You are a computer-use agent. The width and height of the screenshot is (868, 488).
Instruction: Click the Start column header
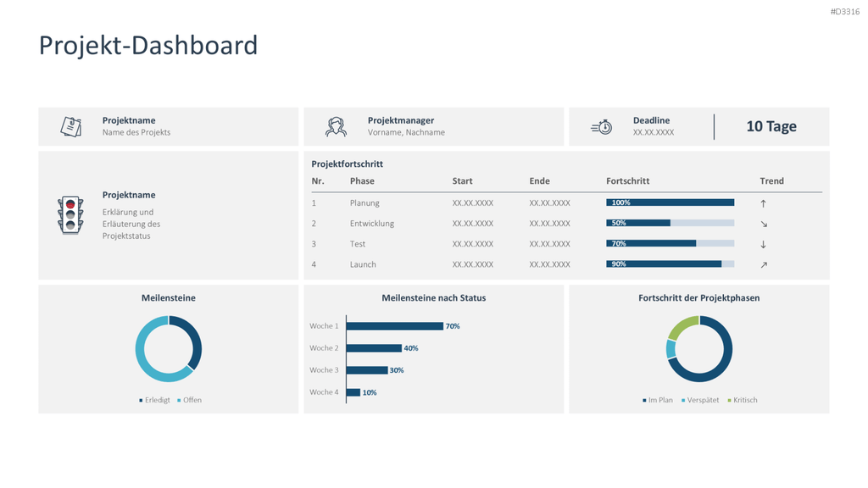pyautogui.click(x=462, y=181)
